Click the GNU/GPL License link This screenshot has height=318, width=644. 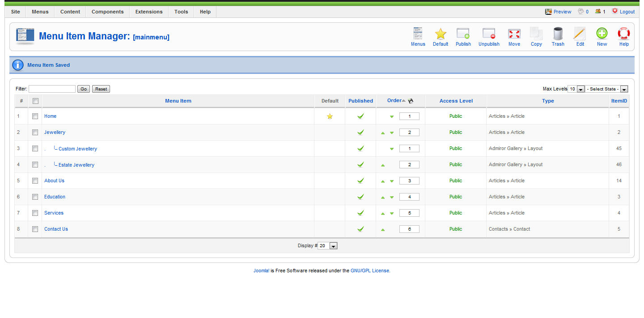pyautogui.click(x=370, y=271)
